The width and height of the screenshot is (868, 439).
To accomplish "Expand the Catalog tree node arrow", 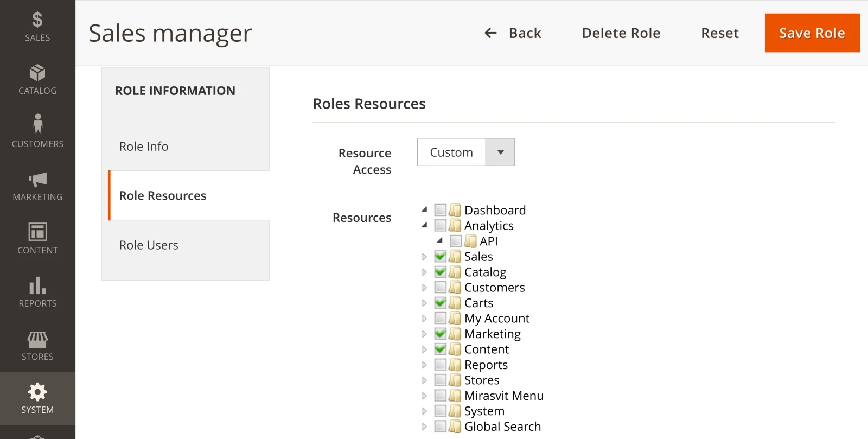I will click(424, 272).
